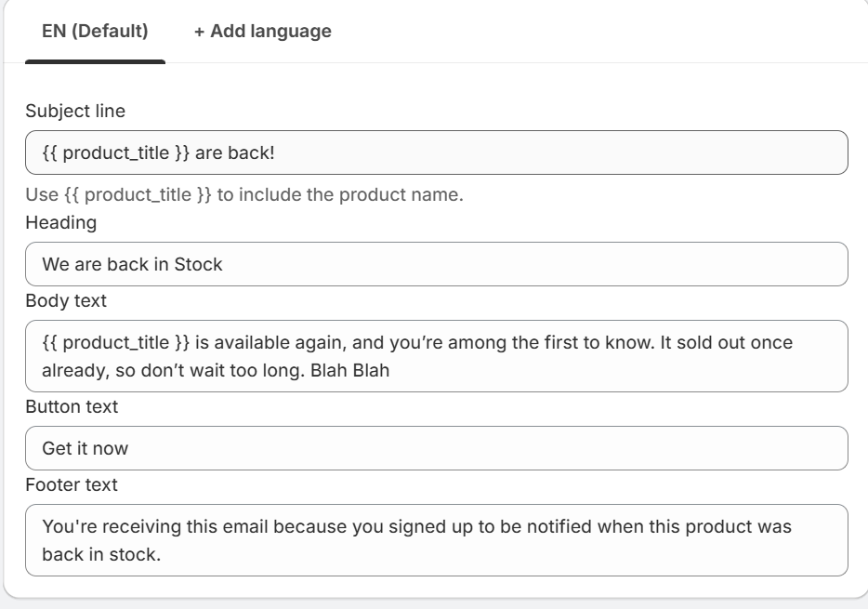Place cursor on 'back in stock.' in footer

click(101, 554)
